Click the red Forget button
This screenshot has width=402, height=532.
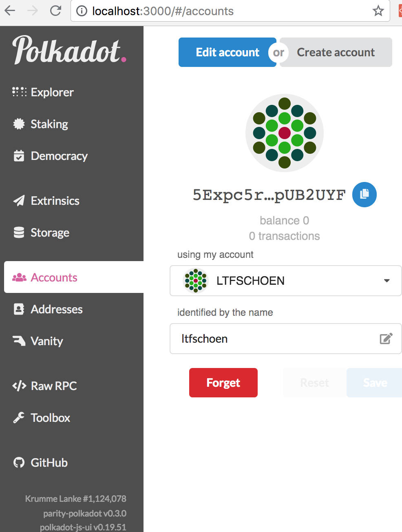click(x=223, y=383)
